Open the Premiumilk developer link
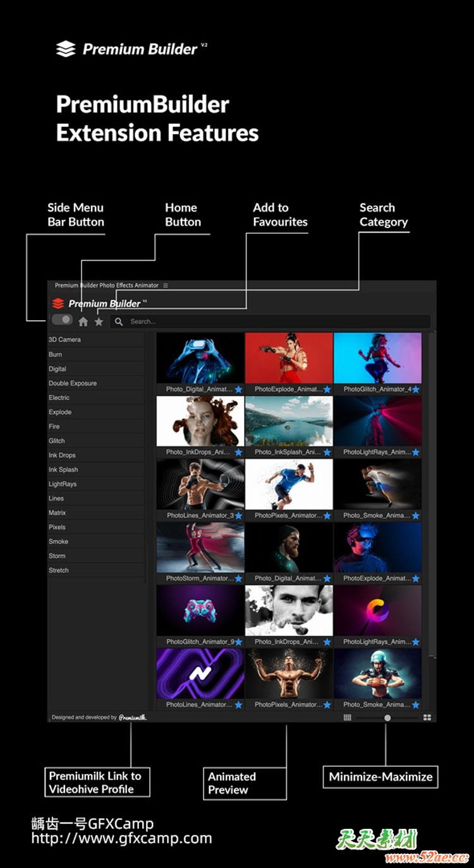The width and height of the screenshot is (474, 868). pyautogui.click(x=133, y=718)
